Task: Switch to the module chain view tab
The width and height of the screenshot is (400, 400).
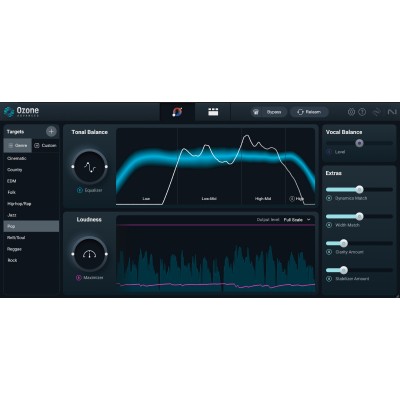Action: (213, 112)
